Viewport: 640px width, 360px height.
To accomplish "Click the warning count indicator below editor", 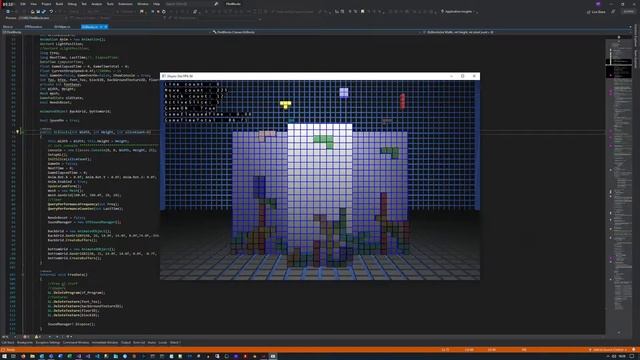I will coord(38,337).
